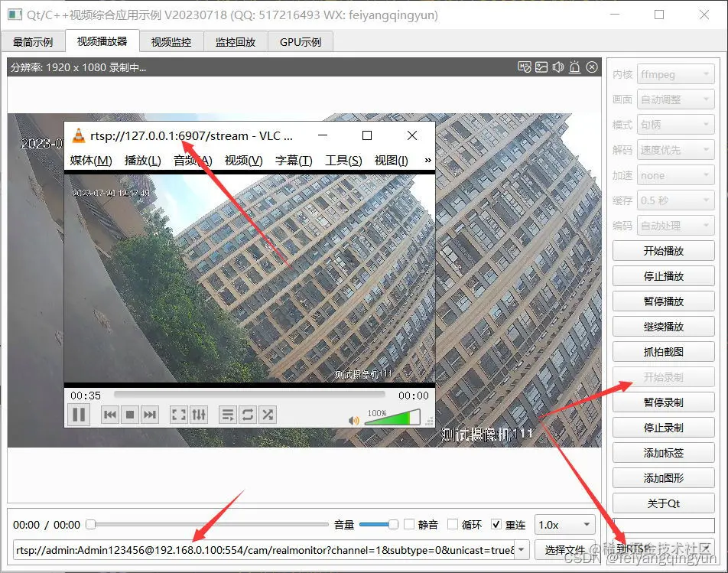Switch to the 监控回放 tab
Screen dimensions: 728x573
[236, 42]
